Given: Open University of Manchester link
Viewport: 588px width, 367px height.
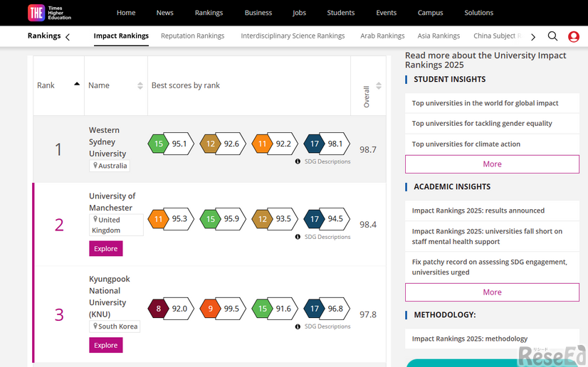Looking at the screenshot, I should 112,202.
